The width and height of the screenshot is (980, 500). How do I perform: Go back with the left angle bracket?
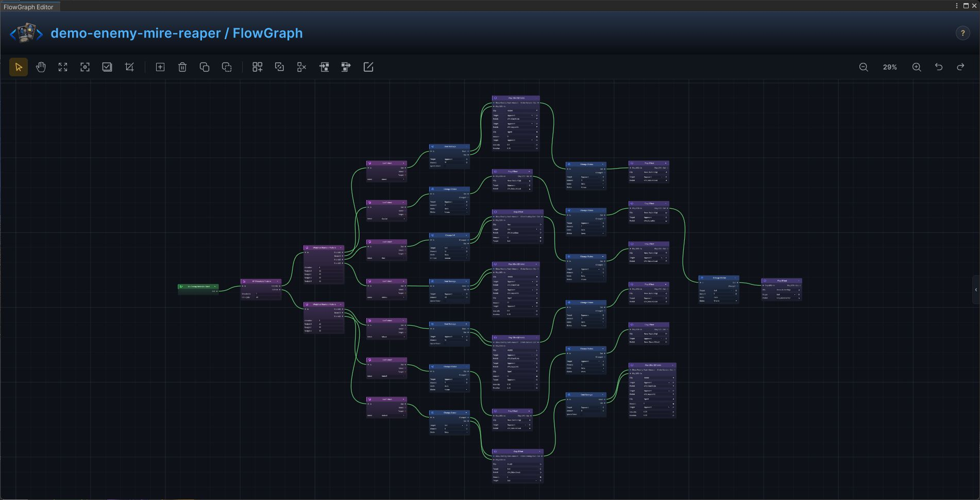click(13, 34)
